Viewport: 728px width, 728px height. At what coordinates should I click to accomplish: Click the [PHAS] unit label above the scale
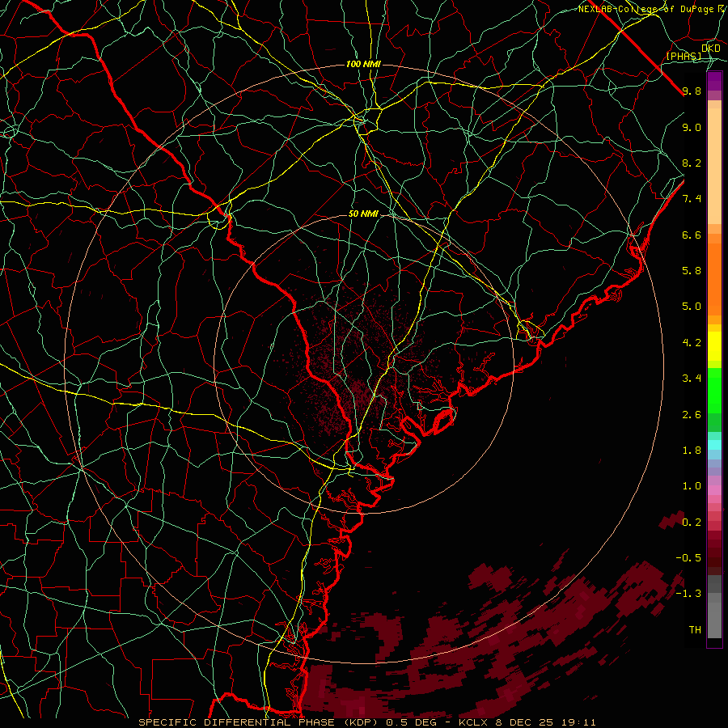(x=684, y=56)
